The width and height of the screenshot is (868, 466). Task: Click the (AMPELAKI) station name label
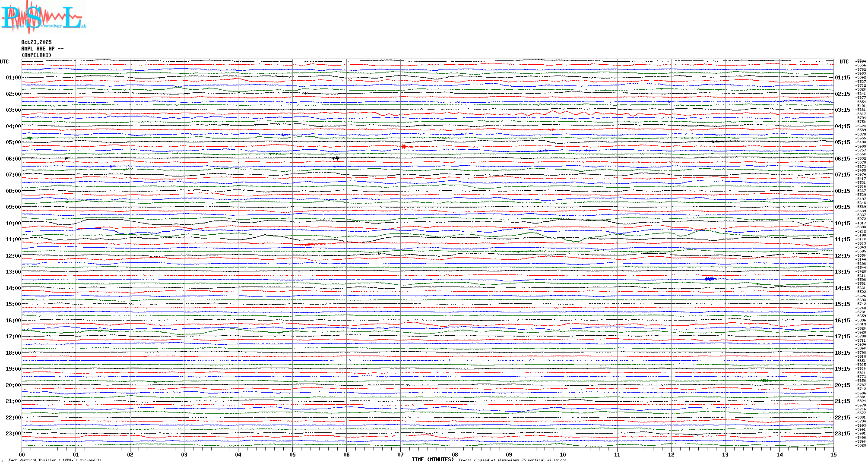click(x=36, y=55)
